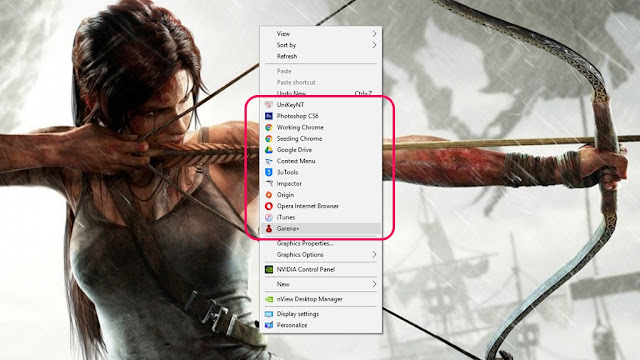The width and height of the screenshot is (640, 360).
Task: Click the Personalize icon
Action: point(269,325)
